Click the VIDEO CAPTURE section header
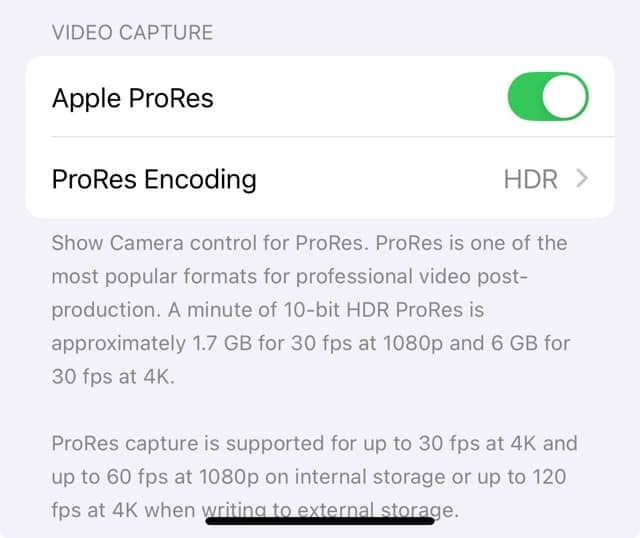The width and height of the screenshot is (640, 538). pos(132,32)
